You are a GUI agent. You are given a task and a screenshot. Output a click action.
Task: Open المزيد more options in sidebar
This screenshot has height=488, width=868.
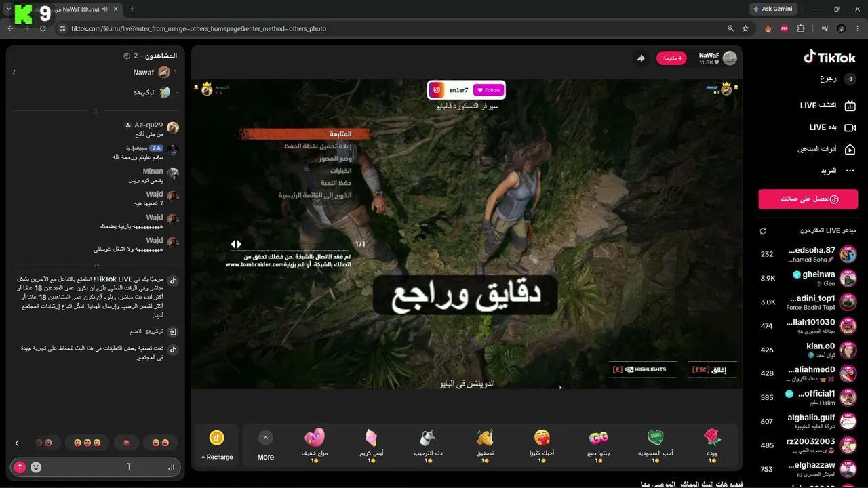point(837,171)
